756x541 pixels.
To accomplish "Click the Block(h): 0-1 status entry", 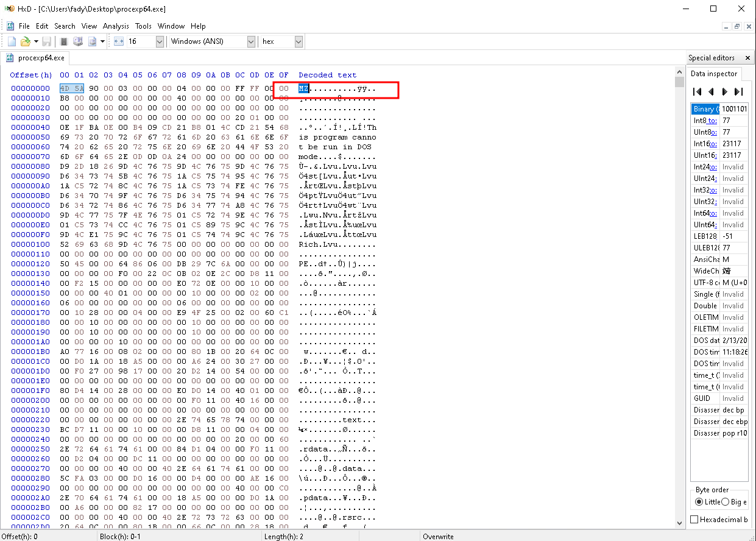I will [x=119, y=536].
